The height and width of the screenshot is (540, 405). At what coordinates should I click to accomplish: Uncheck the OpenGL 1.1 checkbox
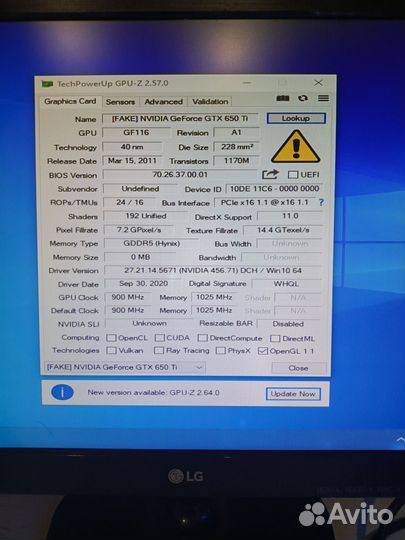[x=263, y=351]
